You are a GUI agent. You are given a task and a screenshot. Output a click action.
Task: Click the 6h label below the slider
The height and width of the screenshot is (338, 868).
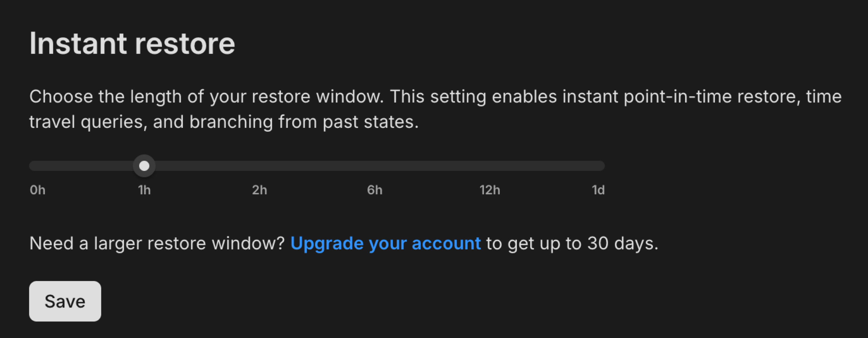(x=375, y=190)
